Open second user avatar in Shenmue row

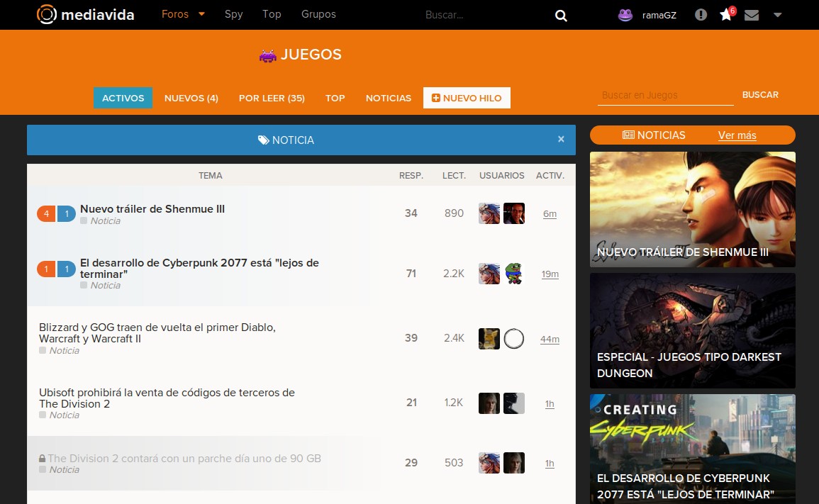514,213
